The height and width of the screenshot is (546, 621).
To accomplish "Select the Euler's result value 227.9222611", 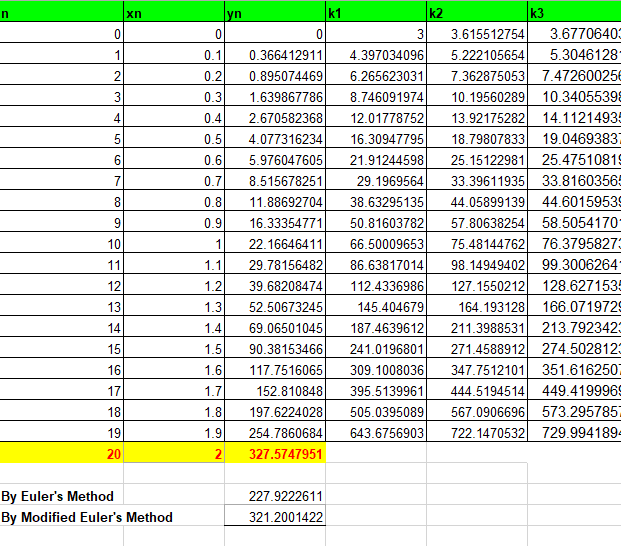I will [x=276, y=496].
